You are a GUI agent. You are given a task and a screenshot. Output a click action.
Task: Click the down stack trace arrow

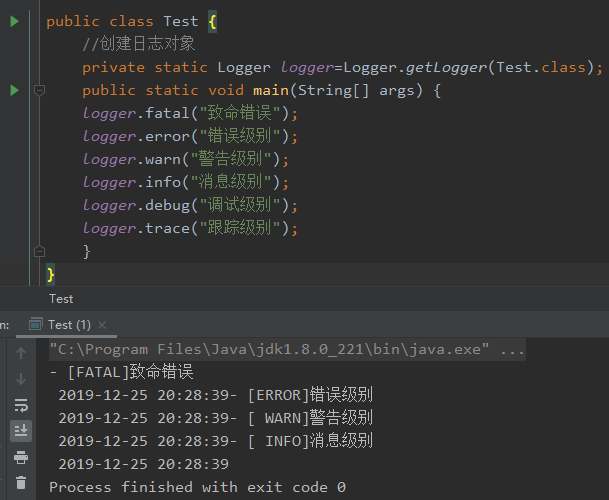[x=21, y=379]
